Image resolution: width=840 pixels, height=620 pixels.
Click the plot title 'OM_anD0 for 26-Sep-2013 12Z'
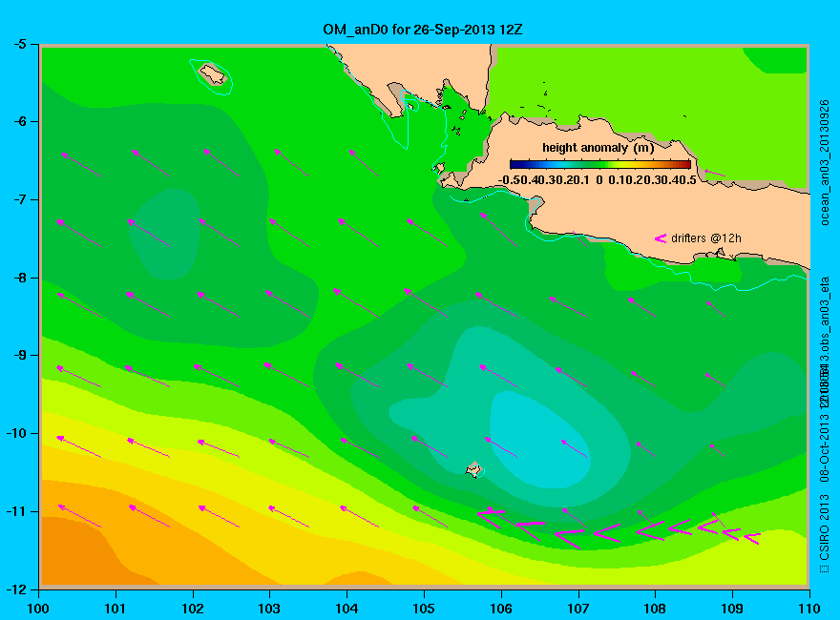pyautogui.click(x=422, y=30)
